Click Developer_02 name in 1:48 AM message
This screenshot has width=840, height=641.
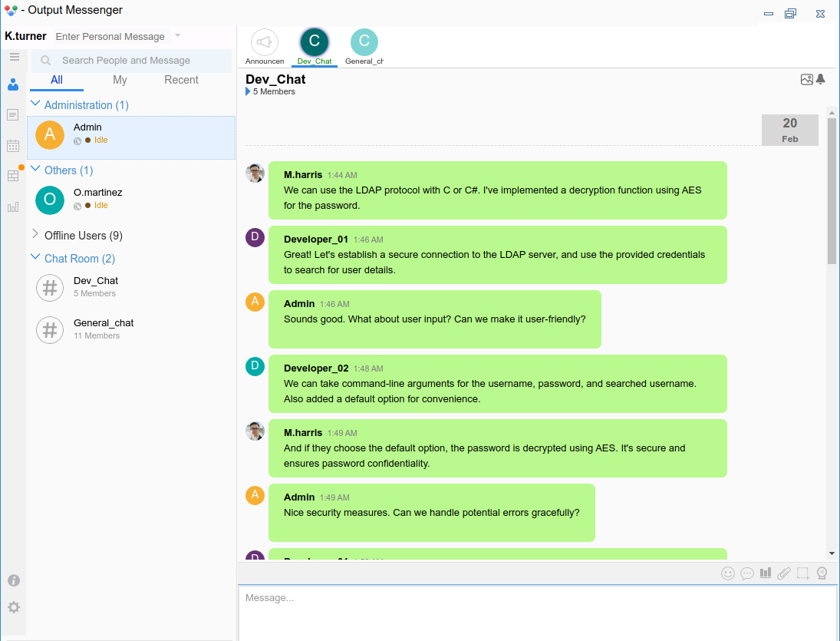pyautogui.click(x=316, y=368)
